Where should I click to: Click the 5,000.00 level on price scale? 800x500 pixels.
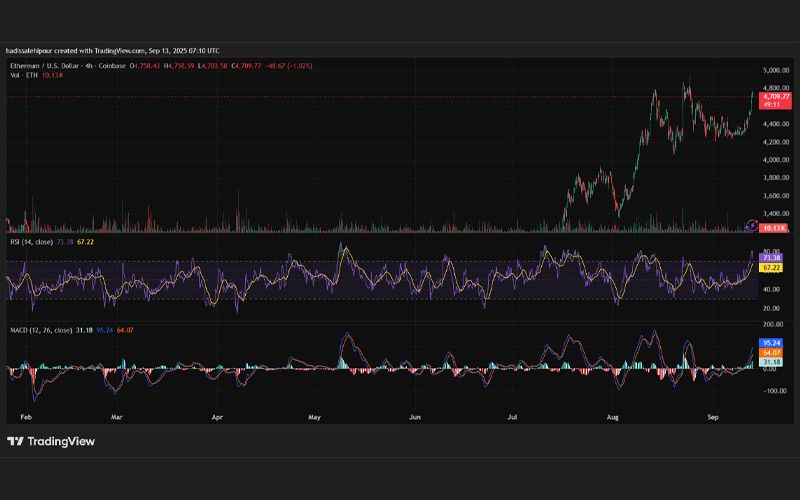(x=776, y=70)
